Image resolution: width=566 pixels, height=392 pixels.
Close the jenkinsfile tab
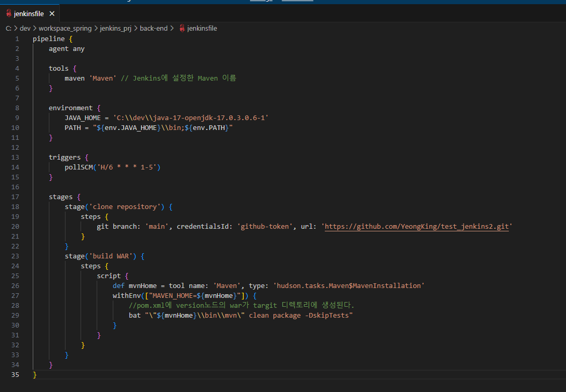pyautogui.click(x=52, y=14)
